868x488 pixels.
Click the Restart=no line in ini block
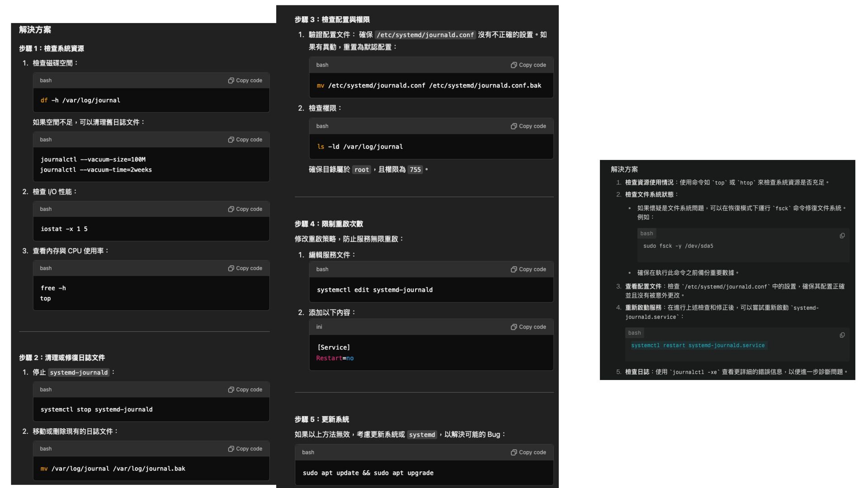pyautogui.click(x=335, y=358)
